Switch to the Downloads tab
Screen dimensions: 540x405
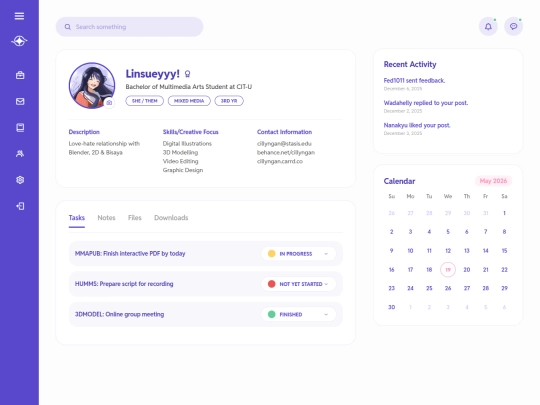click(x=171, y=218)
